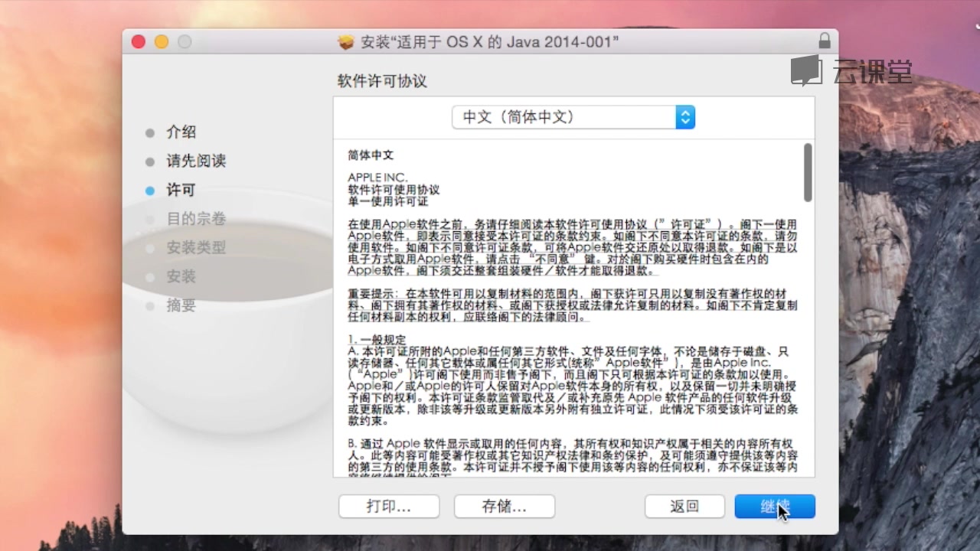Click the license text vertical scrollbar thumb
Image resolution: width=980 pixels, height=551 pixels.
tap(808, 172)
